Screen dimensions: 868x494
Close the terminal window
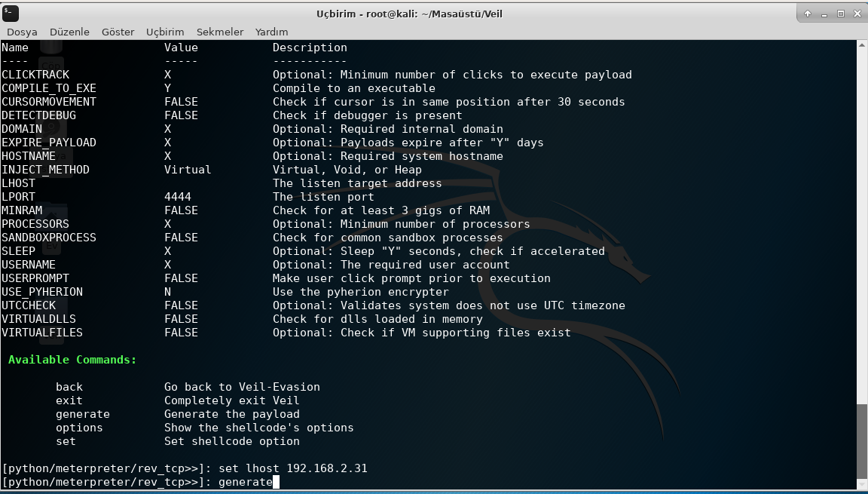pos(857,14)
